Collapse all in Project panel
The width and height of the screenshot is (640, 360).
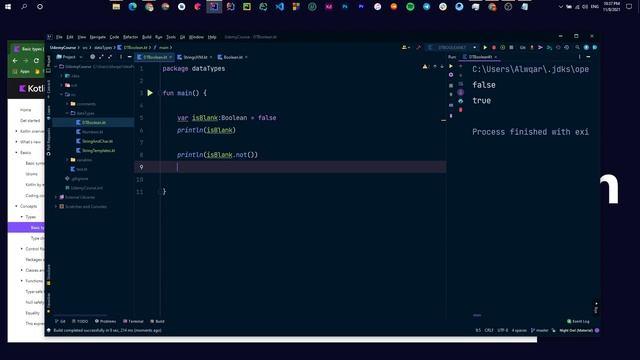(x=110, y=57)
